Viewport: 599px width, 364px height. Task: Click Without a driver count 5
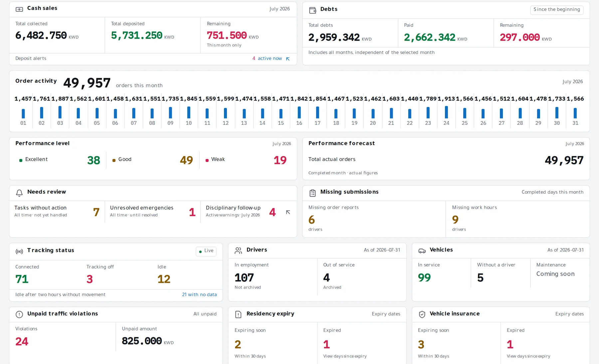(x=480, y=278)
